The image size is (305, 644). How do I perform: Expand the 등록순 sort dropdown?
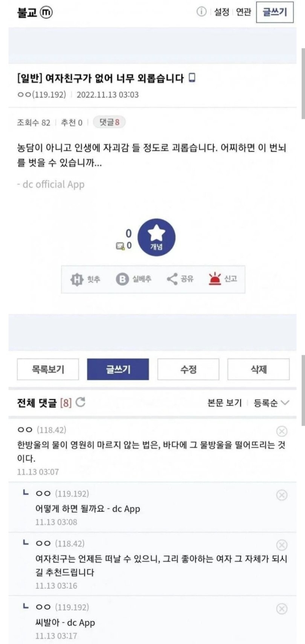pyautogui.click(x=271, y=403)
